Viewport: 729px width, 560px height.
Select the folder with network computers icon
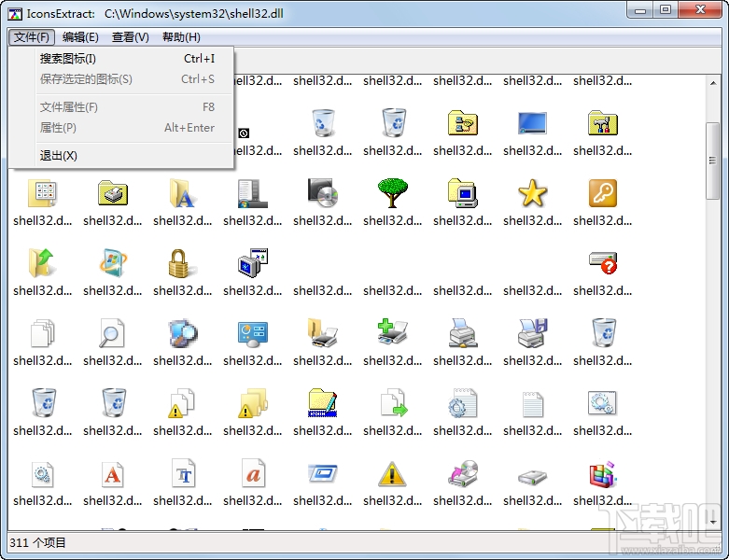pyautogui.click(x=463, y=123)
